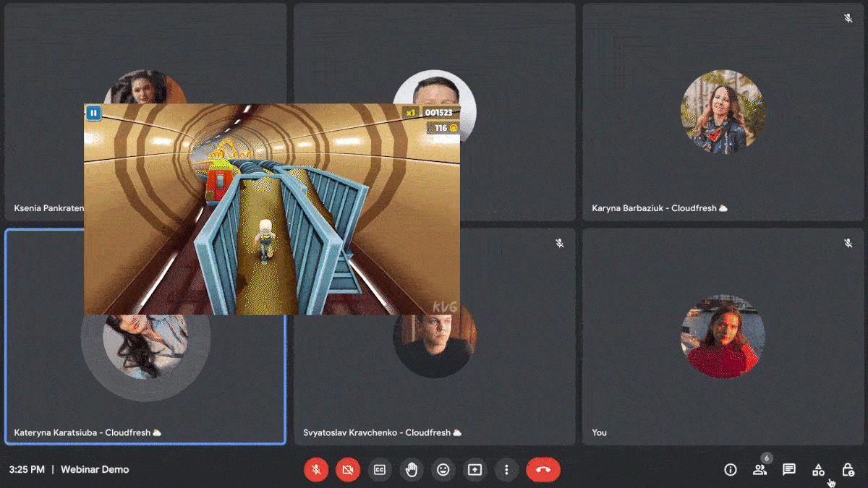Toggle closed captions
This screenshot has height=488, width=868.
click(380, 470)
